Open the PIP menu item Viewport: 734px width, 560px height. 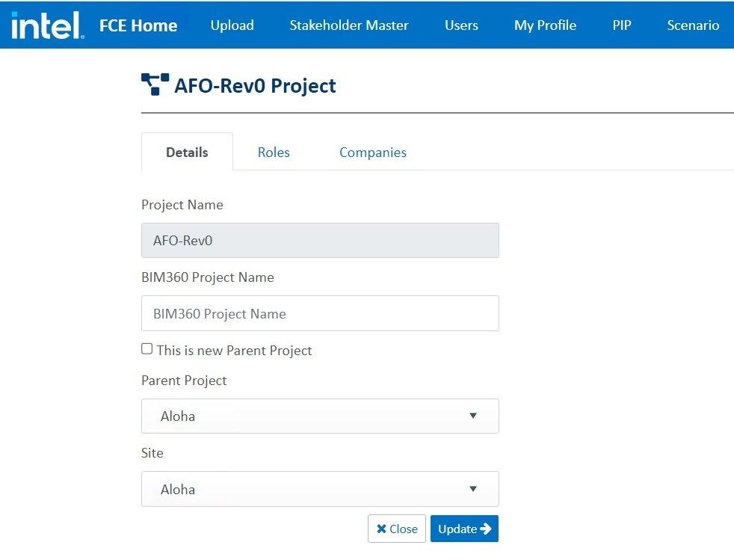pyautogui.click(x=622, y=25)
